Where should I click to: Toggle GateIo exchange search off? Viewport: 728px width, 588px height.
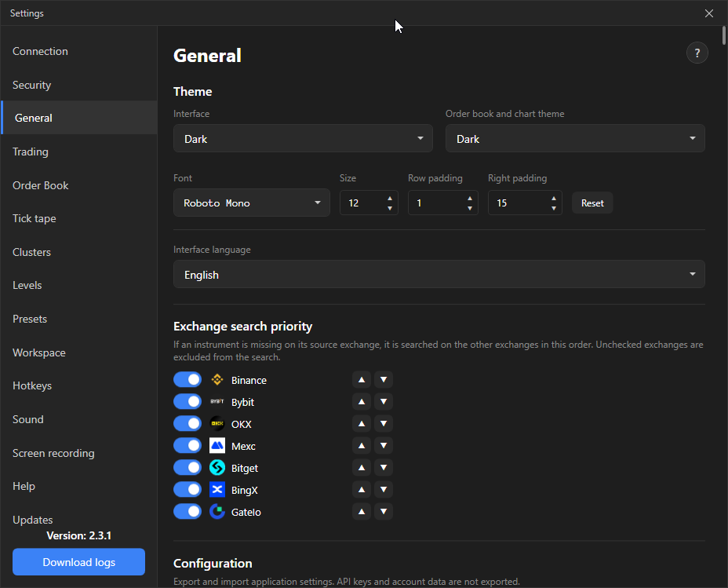187,511
